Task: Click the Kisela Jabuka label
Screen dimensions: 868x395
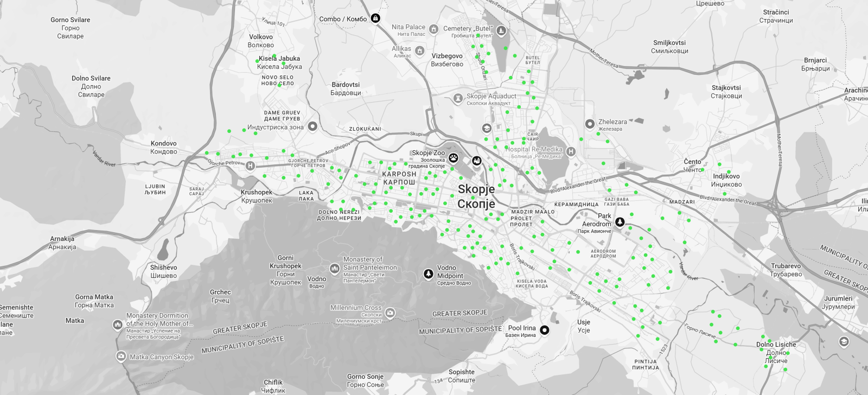Action: pos(279,62)
